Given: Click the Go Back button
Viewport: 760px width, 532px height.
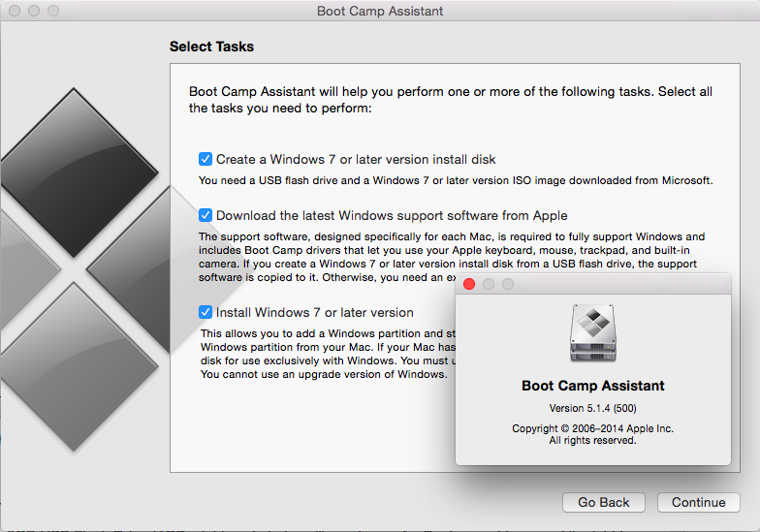Looking at the screenshot, I should (x=603, y=502).
